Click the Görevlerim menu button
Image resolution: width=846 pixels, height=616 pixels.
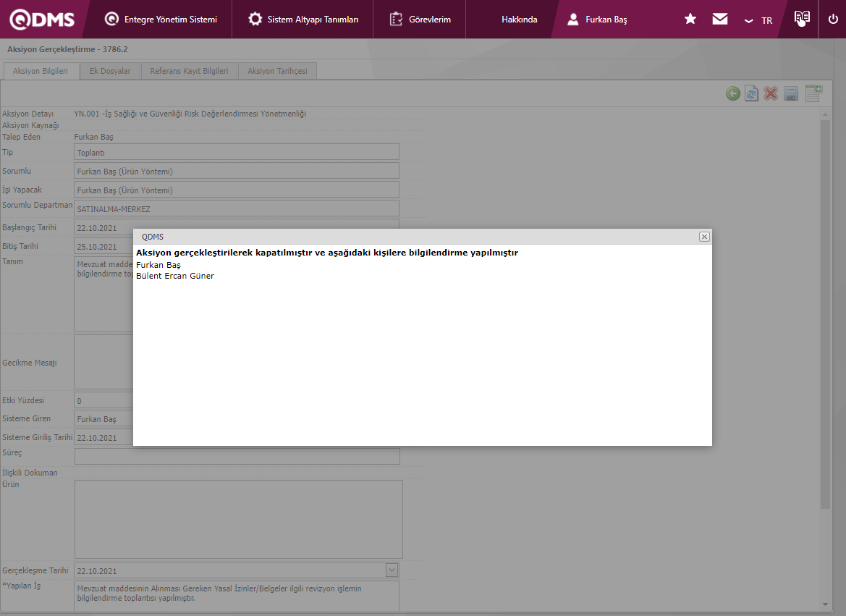(x=420, y=20)
